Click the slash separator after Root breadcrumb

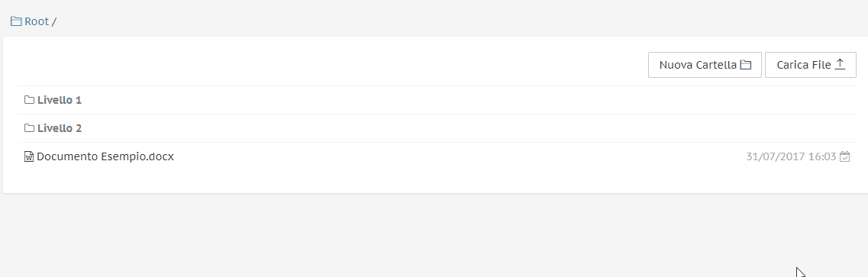[x=54, y=21]
